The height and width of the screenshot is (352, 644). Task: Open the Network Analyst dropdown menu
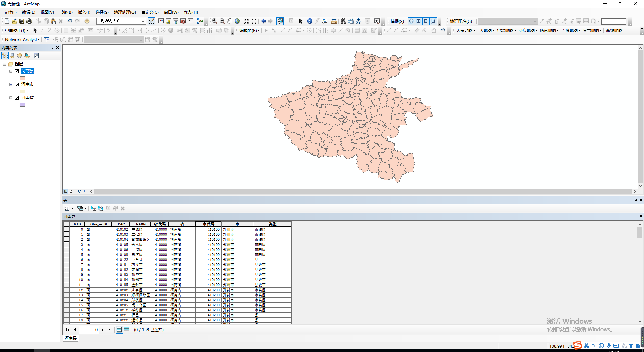pos(22,40)
